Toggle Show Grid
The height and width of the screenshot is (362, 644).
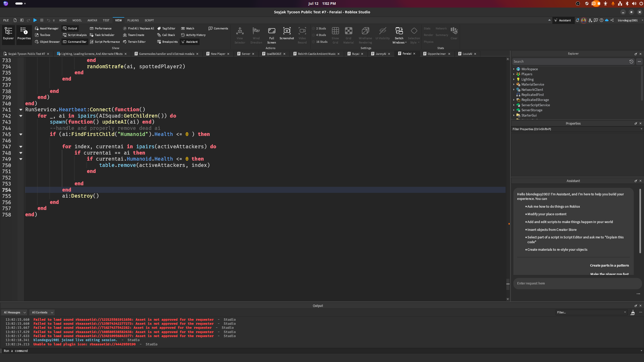335,35
